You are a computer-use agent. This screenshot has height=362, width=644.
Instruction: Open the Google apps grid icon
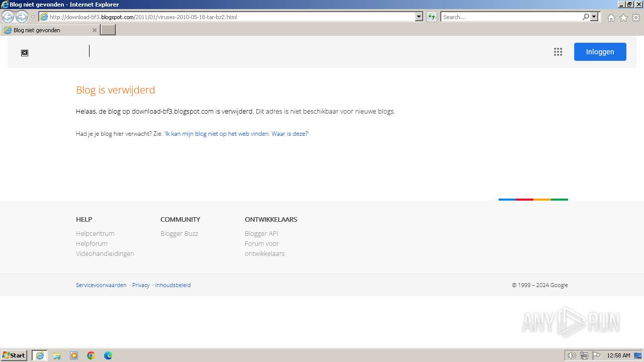[x=558, y=52]
